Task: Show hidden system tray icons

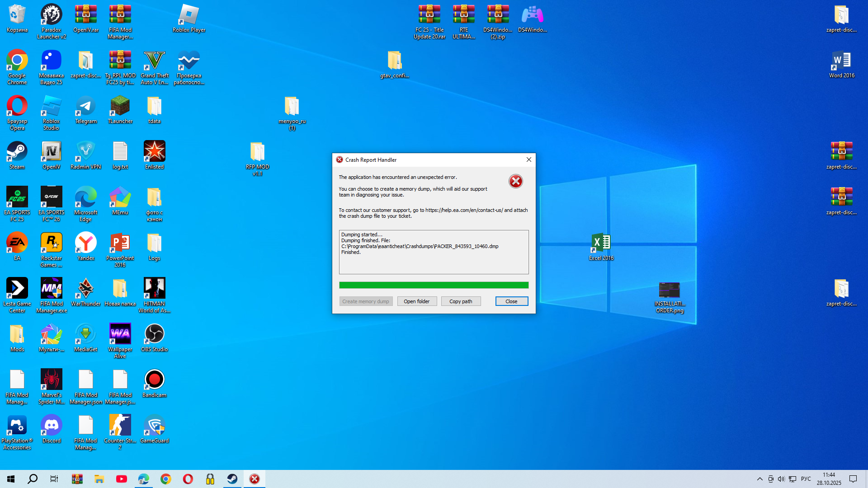Action: [759, 479]
